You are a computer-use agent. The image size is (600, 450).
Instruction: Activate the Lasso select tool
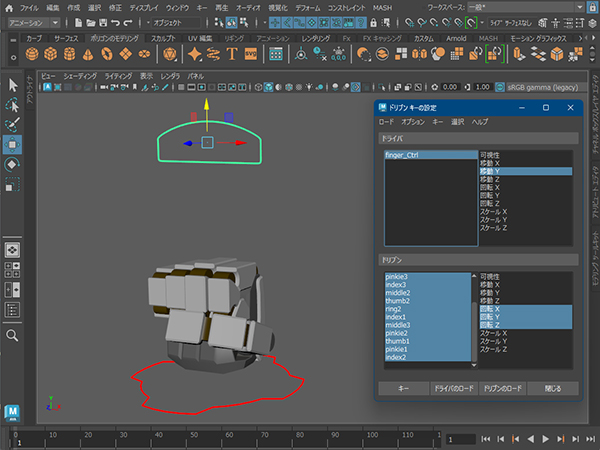[14, 104]
